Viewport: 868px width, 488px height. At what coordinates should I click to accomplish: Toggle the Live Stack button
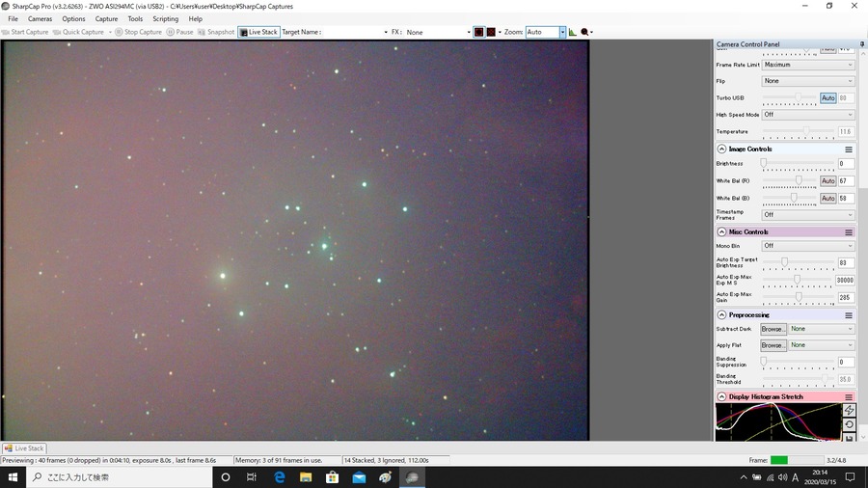click(x=258, y=32)
